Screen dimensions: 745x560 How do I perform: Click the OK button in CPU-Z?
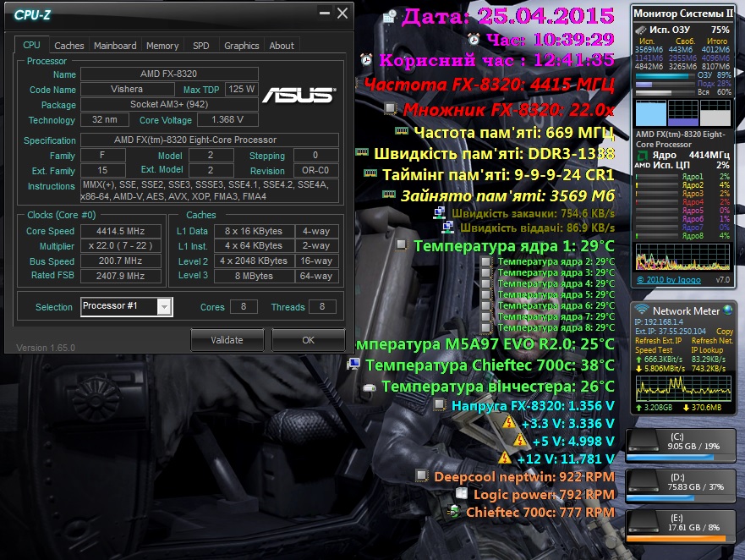point(309,340)
